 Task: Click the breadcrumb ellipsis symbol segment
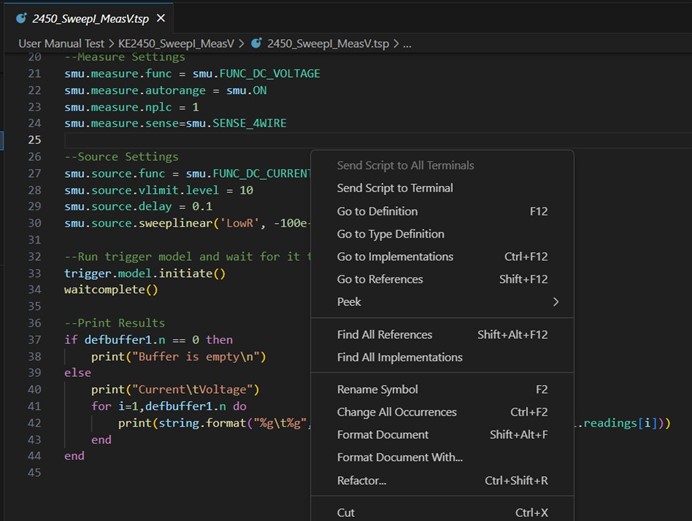point(406,44)
